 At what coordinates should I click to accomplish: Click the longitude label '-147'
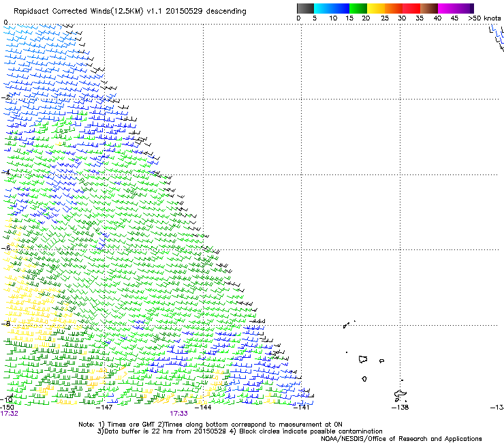tap(104, 408)
